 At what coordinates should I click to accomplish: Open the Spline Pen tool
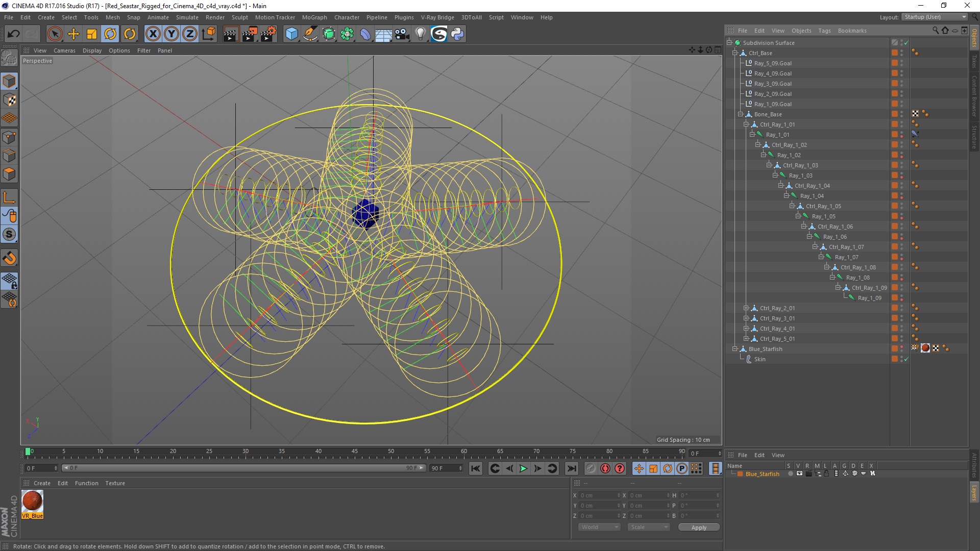pos(310,34)
